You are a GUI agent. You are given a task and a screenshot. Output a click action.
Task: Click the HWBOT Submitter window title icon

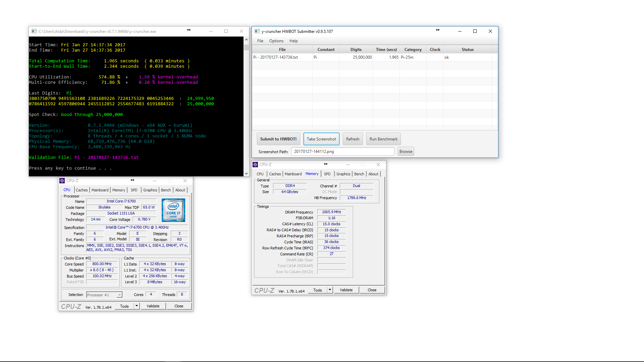click(257, 31)
